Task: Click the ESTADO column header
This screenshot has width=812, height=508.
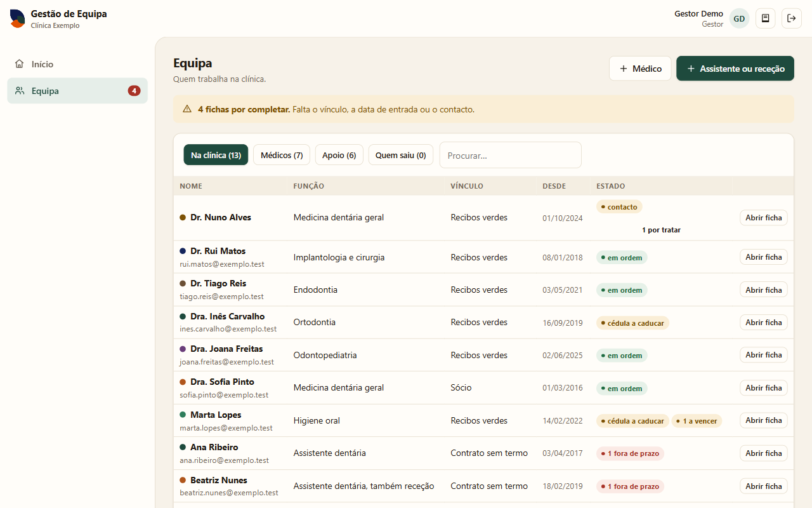Action: click(611, 186)
